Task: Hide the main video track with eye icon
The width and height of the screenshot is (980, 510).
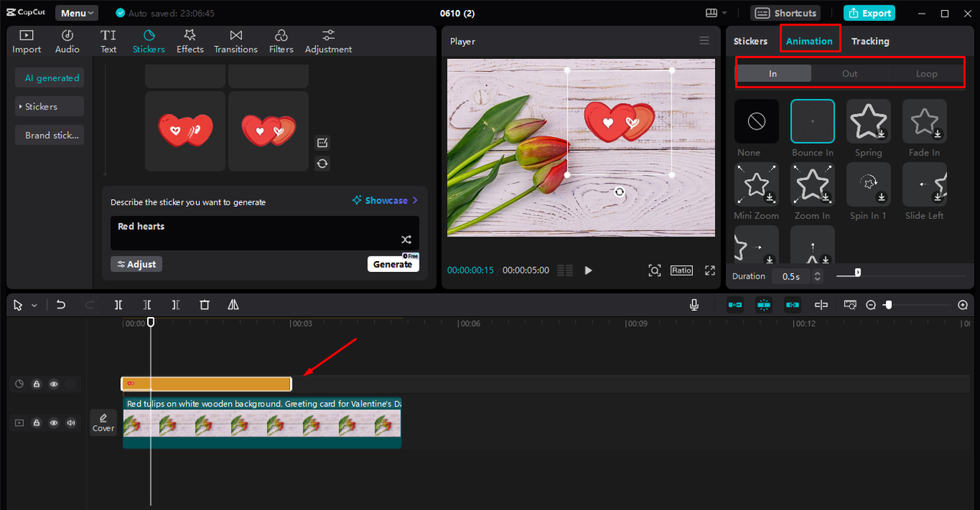Action: (x=54, y=423)
